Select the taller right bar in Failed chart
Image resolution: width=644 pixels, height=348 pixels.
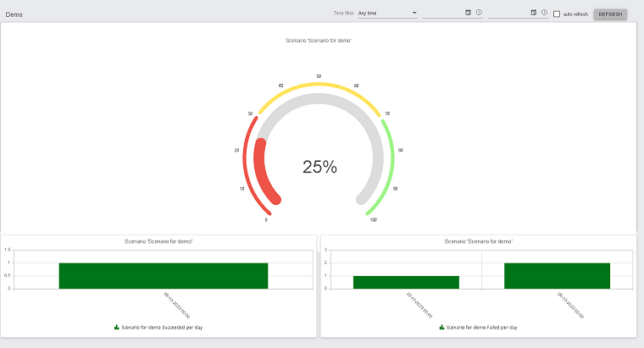[x=557, y=275]
